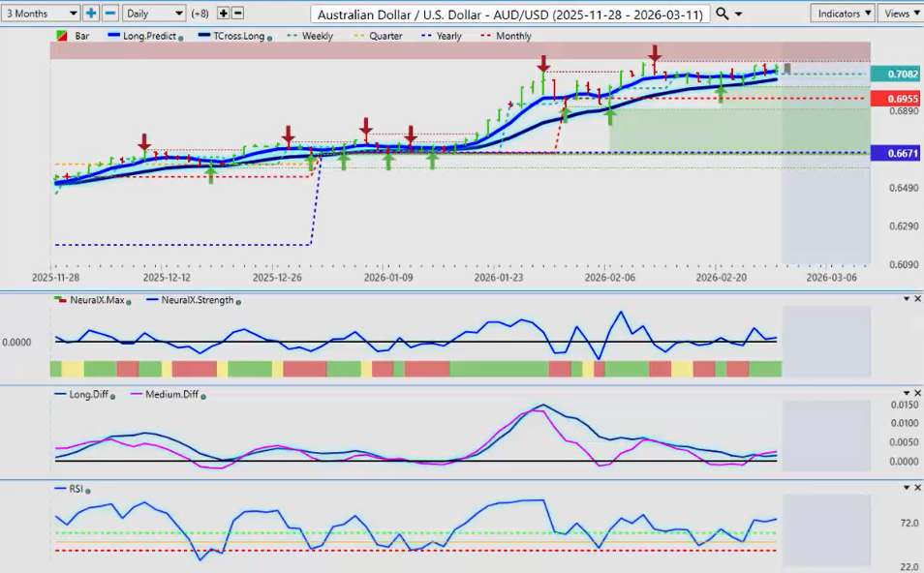This screenshot has height=573, width=924.
Task: Close the NeuralX indicator panel
Action: 917,299
